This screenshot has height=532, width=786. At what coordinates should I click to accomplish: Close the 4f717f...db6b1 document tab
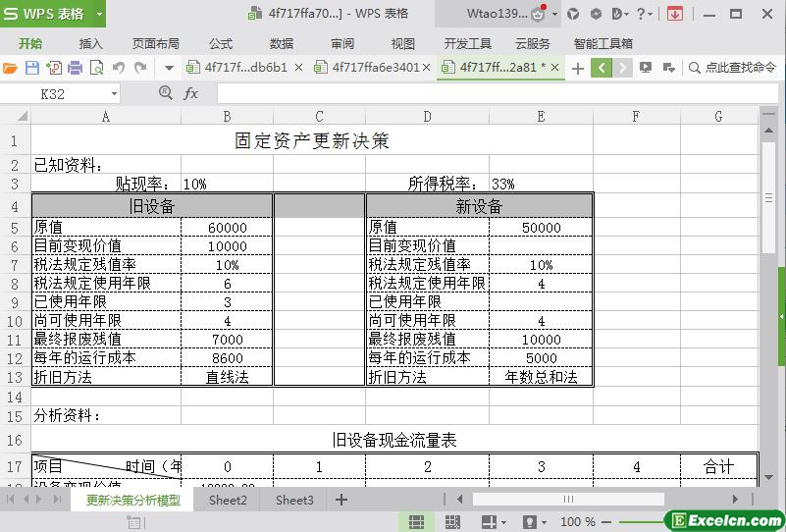click(298, 67)
